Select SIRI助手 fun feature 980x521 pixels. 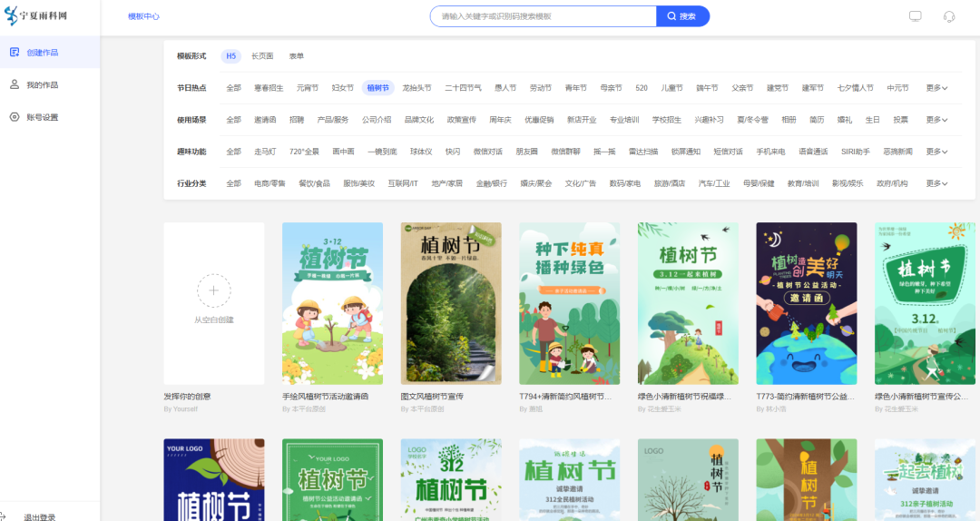[x=856, y=152]
